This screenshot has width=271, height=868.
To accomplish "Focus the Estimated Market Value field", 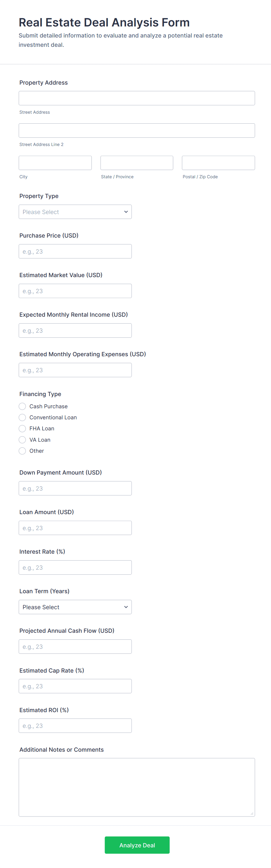I will click(x=75, y=291).
